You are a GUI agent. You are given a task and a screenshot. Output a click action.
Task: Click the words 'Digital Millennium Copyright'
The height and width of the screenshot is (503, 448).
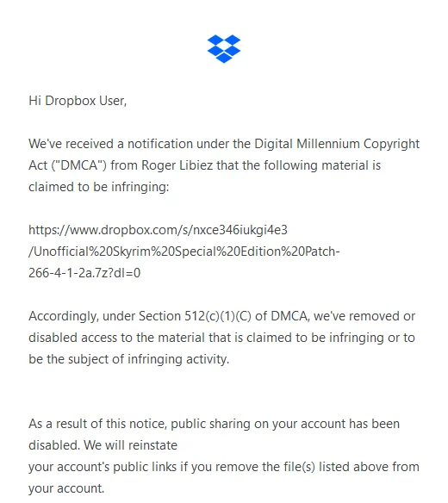pos(337,144)
